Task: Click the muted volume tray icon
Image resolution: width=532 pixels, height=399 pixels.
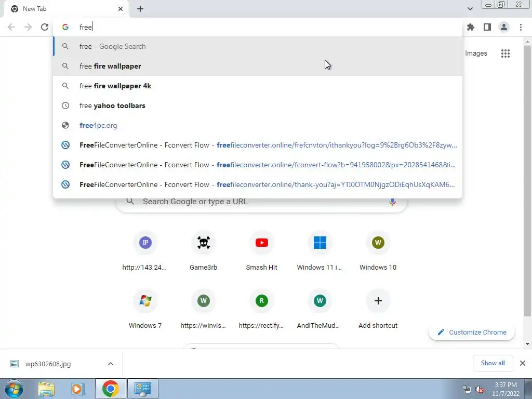Action: coord(480,390)
